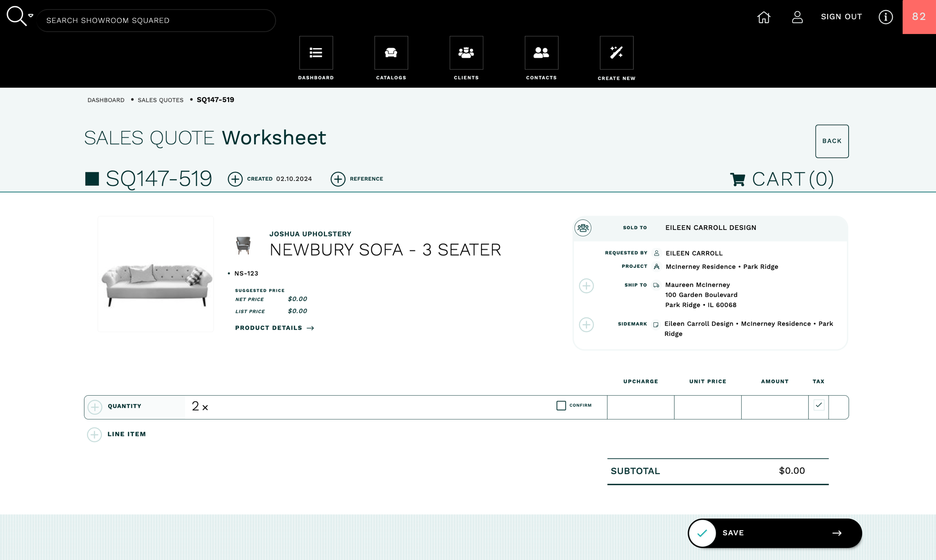This screenshot has width=936, height=560.
Task: Open the info circle icon
Action: pyautogui.click(x=885, y=17)
